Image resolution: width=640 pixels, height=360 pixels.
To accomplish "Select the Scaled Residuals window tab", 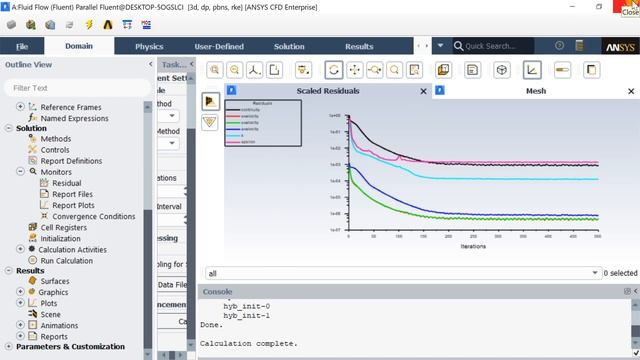I will 328,91.
